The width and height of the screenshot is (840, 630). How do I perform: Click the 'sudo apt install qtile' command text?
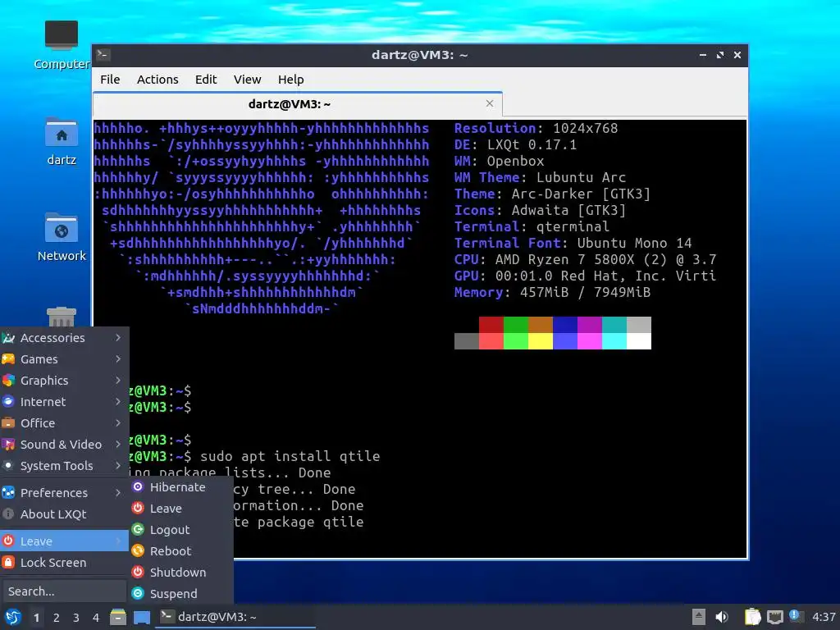pos(290,456)
